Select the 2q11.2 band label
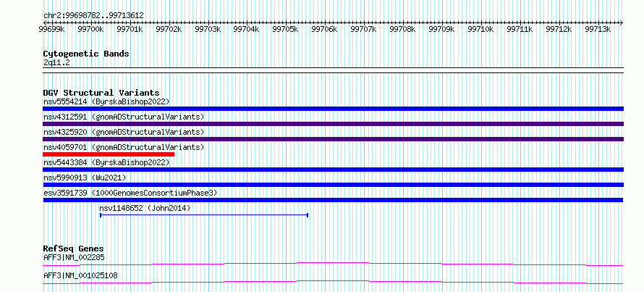This screenshot has width=644, height=292. click(x=56, y=62)
